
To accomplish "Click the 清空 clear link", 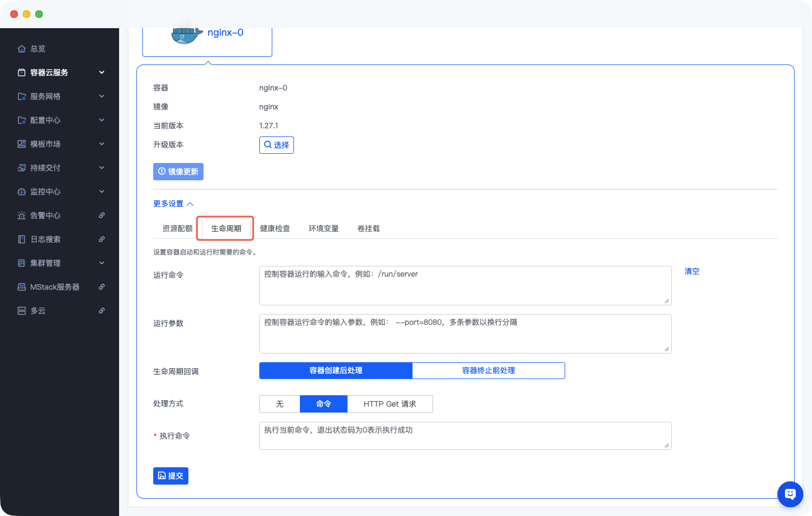I will 692,271.
